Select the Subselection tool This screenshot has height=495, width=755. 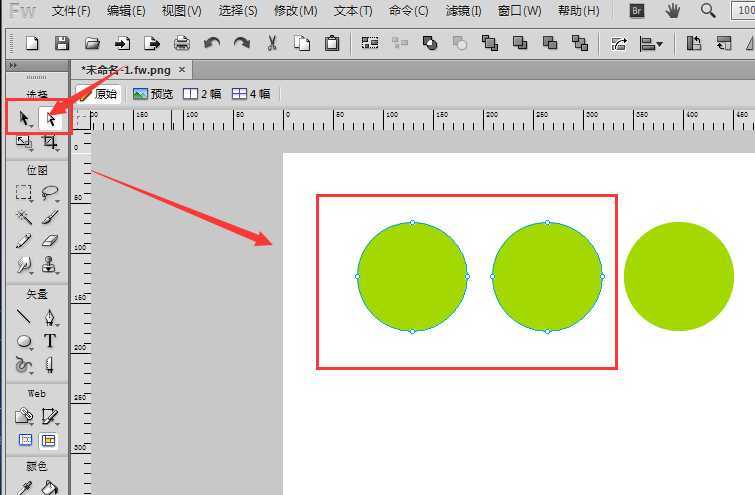coord(51,120)
